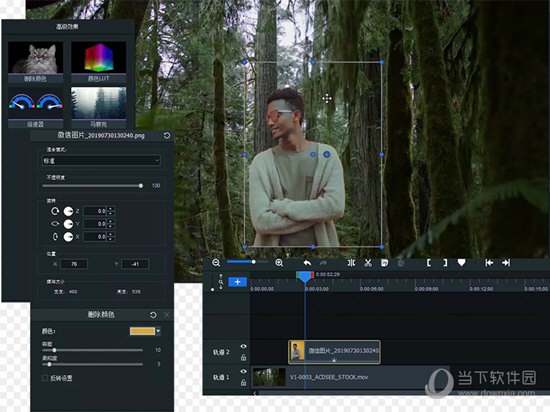Click the position X field showing 76
550x412 pixels.
pos(74,264)
